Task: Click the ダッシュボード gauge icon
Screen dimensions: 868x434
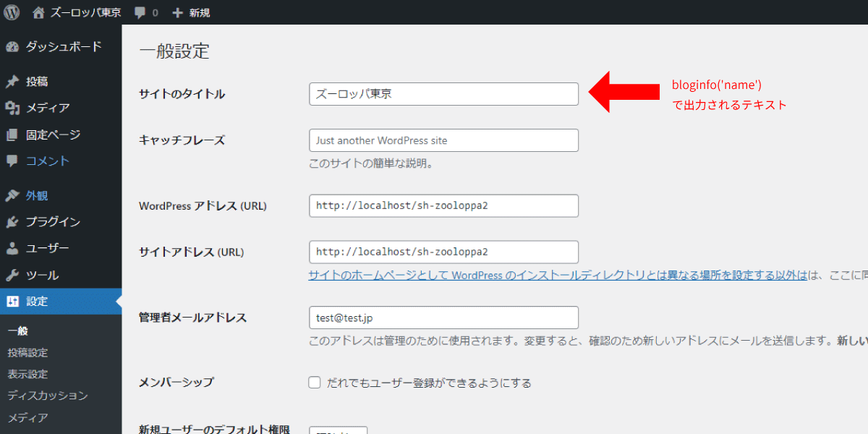Action: click(12, 47)
